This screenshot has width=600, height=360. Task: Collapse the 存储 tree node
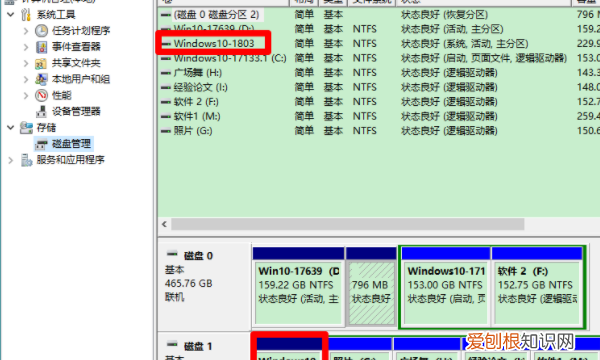point(11,127)
